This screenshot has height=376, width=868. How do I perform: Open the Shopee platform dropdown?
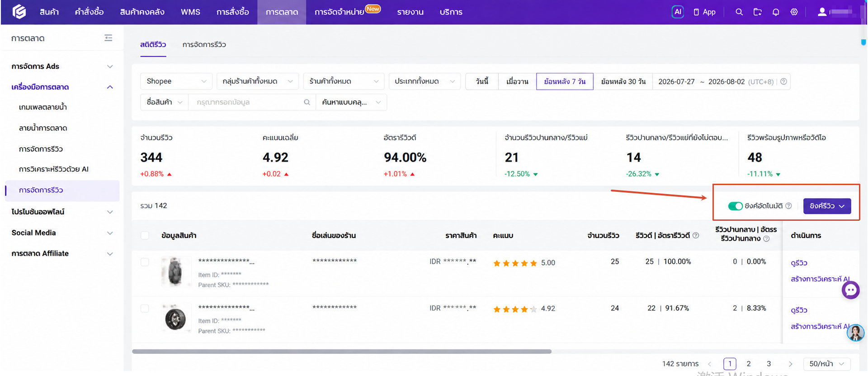tap(176, 81)
